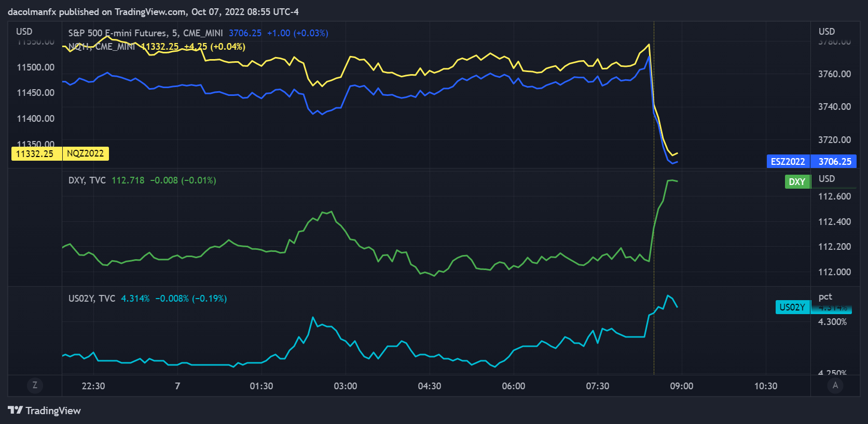Viewport: 868px width, 424px height.
Task: Open the pct unit dropdown on right axis
Action: click(825, 296)
